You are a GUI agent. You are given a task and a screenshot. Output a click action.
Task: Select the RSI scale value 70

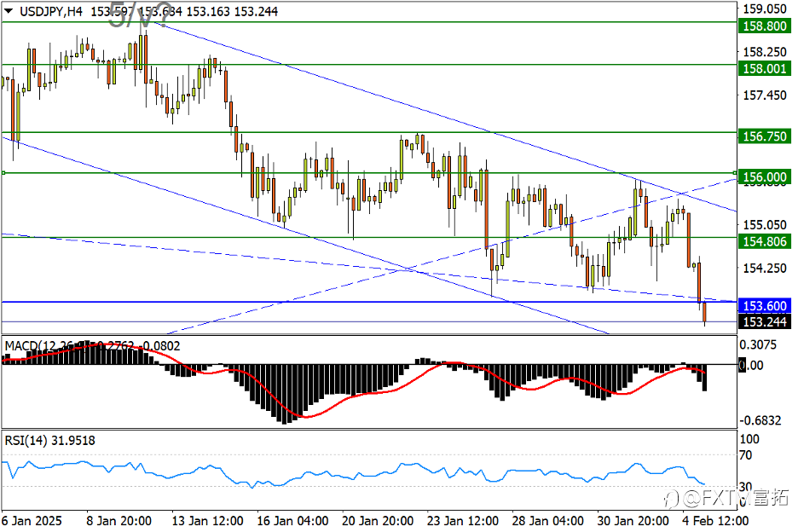point(746,455)
